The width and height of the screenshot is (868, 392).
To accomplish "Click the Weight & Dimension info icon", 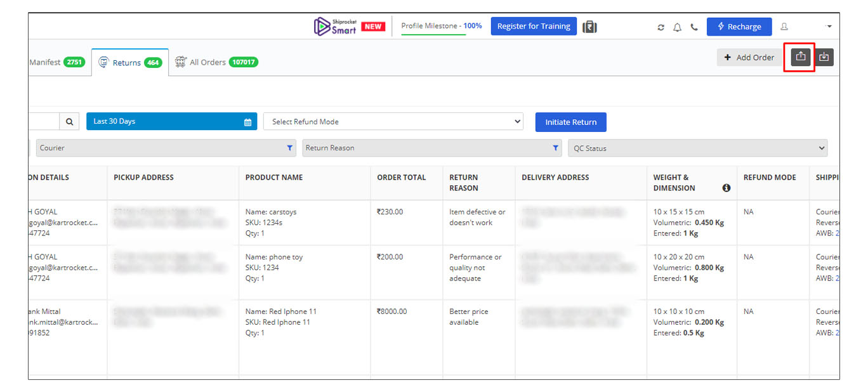I will click(726, 188).
